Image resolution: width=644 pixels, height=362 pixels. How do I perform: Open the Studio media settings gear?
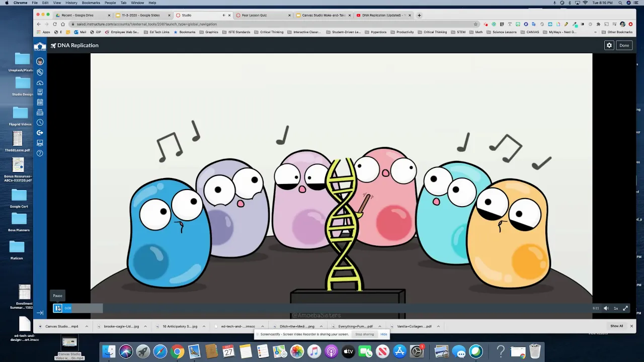[x=609, y=45]
